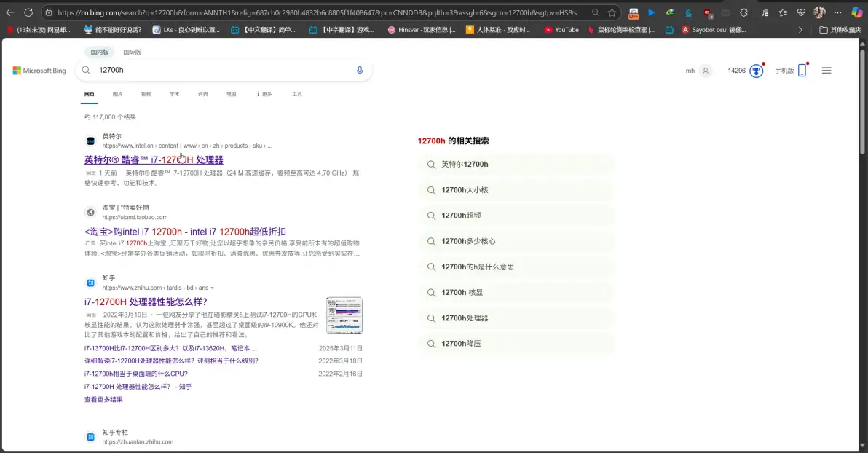Screen dimensions: 868x453
Task: Click 查看更多结果 under the zhihu result
Action: pyautogui.click(x=103, y=399)
